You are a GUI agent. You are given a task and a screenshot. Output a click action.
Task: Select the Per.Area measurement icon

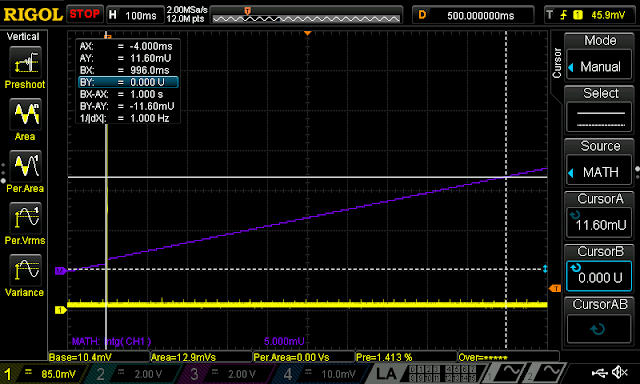(25, 166)
